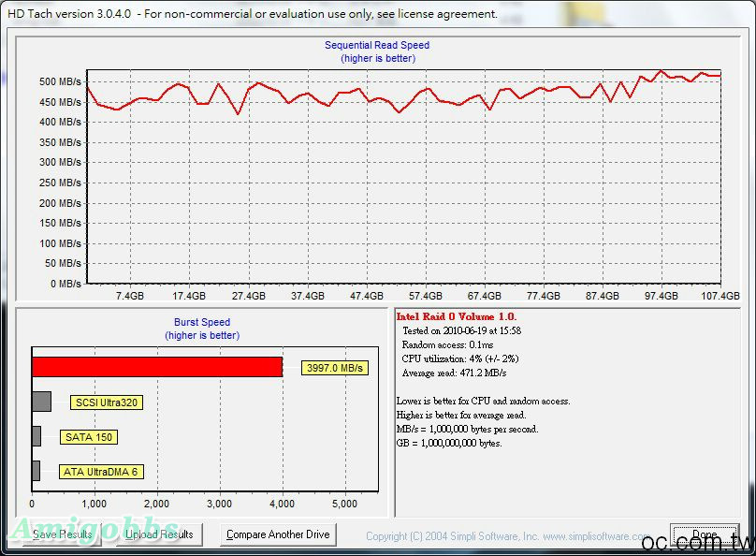This screenshot has height=556, width=756.
Task: Click the Sequential Read Speed chart title
Action: click(x=377, y=45)
